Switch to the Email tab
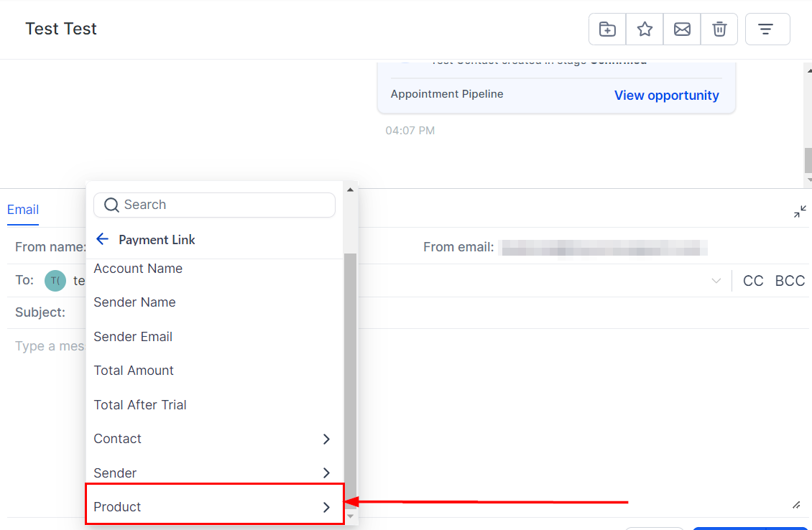Viewport: 812px width, 530px height. coord(23,210)
